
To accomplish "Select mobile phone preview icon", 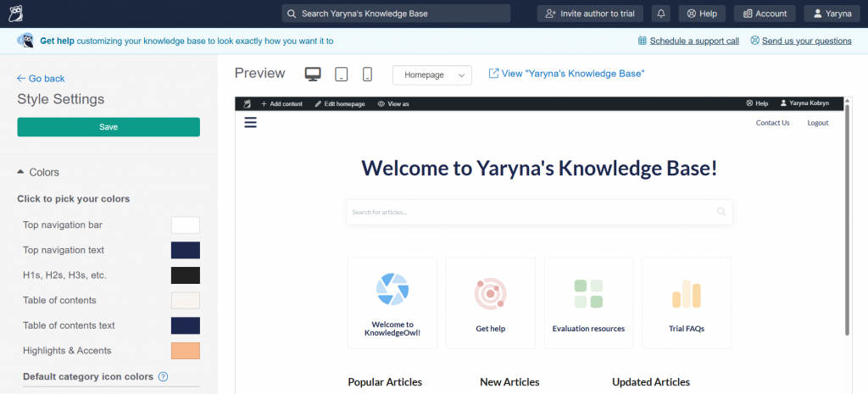I will coord(368,75).
